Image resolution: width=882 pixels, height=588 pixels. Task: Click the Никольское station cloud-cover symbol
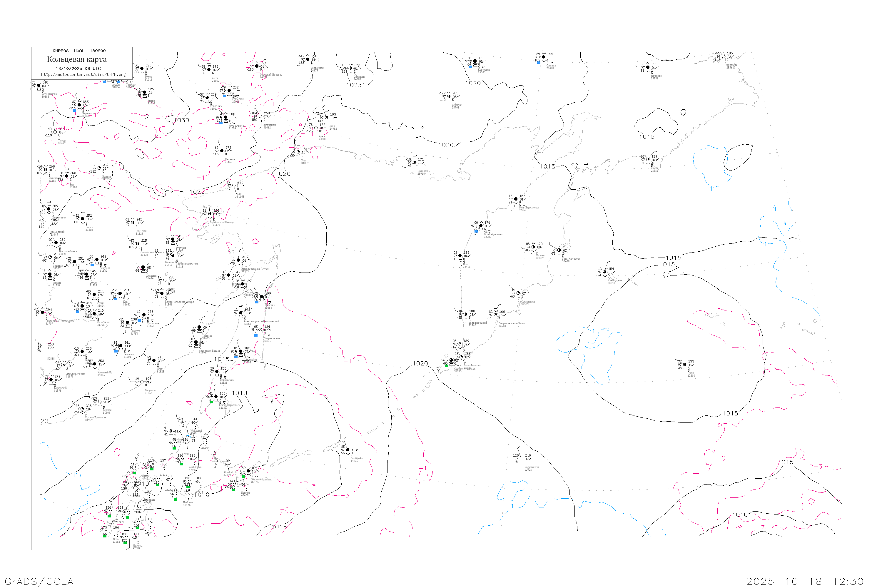pos(604,272)
